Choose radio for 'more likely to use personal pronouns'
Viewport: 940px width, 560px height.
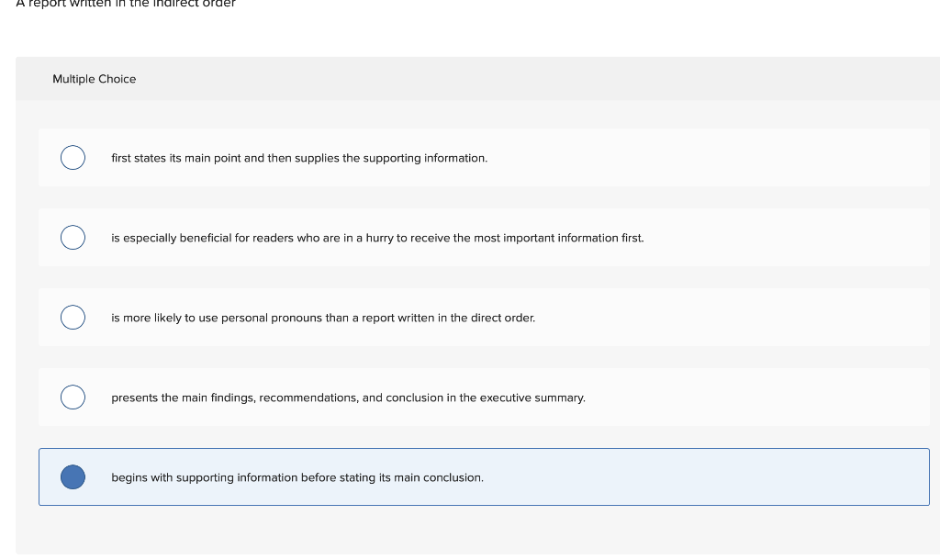[73, 317]
